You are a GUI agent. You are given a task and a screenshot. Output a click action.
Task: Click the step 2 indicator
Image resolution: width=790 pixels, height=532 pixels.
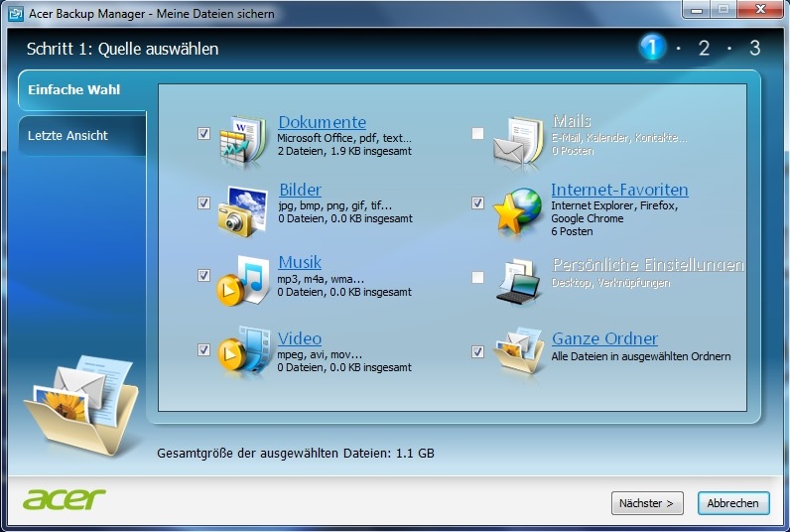[x=704, y=48]
